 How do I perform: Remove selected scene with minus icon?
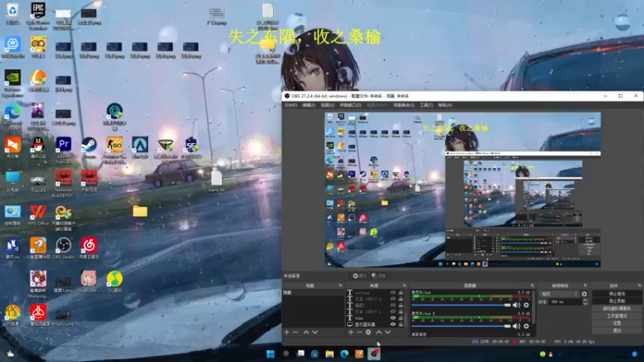click(x=295, y=332)
